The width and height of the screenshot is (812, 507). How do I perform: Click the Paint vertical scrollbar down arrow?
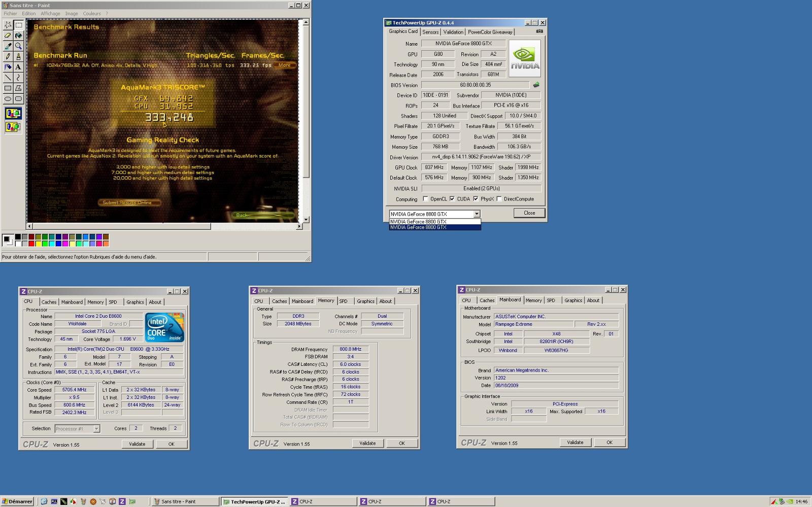[x=306, y=220]
